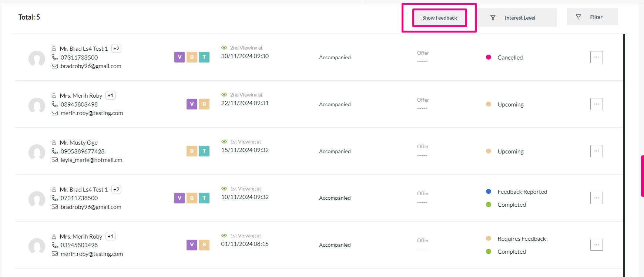Click the date 10/11/2024 09:32

pyautogui.click(x=245, y=197)
